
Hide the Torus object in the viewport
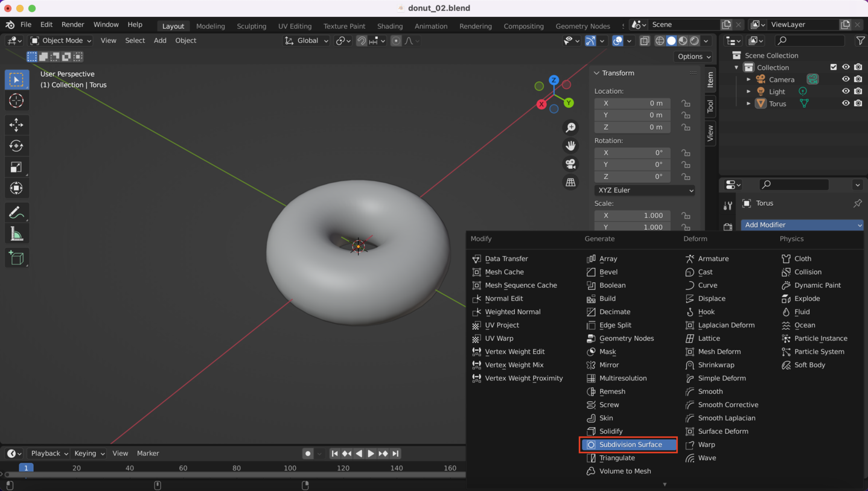coord(846,103)
